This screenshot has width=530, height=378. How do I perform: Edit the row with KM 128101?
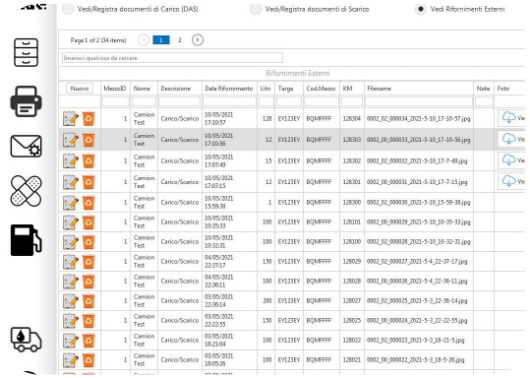[x=71, y=222]
